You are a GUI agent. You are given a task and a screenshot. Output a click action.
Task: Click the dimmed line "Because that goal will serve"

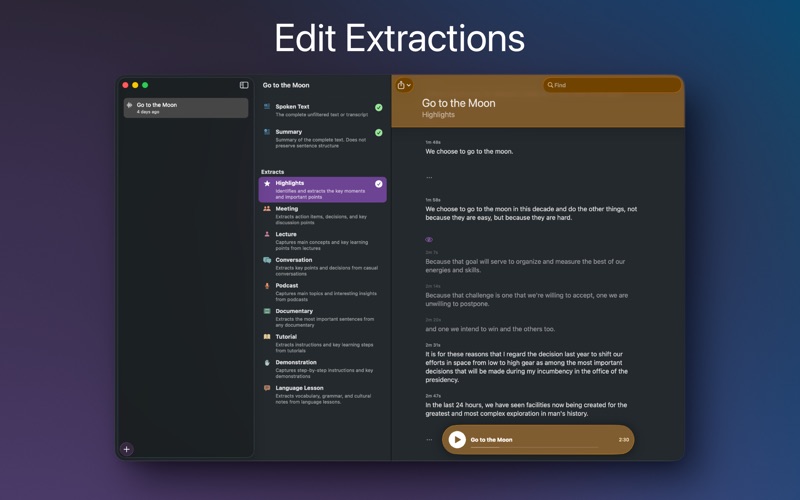(x=525, y=266)
